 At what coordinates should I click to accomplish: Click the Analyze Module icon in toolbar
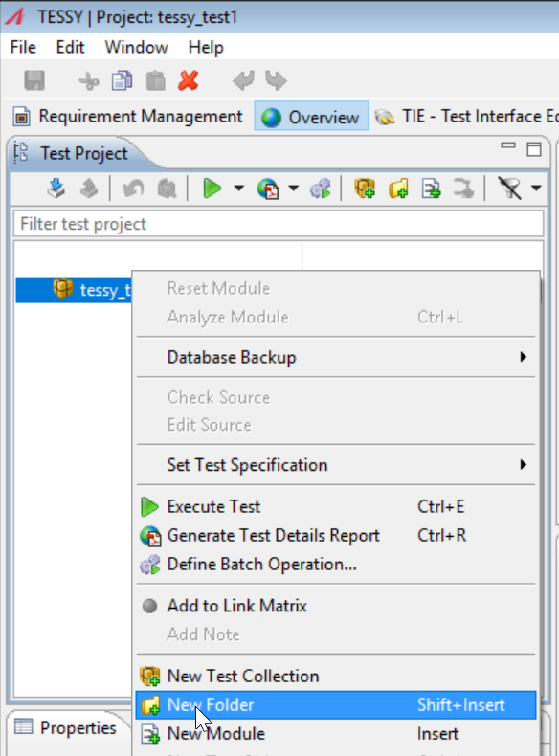(x=167, y=189)
